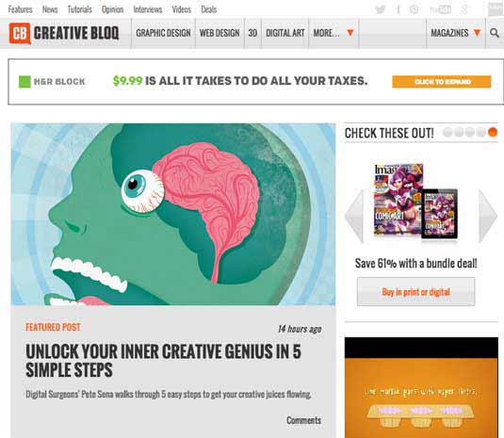Open the Pinterest social icon
504x438 pixels.
tap(414, 9)
